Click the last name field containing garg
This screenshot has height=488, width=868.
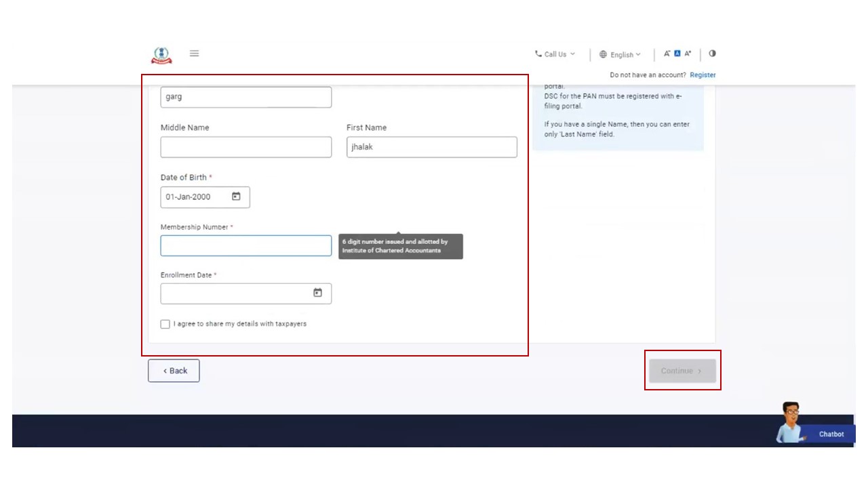coord(245,97)
